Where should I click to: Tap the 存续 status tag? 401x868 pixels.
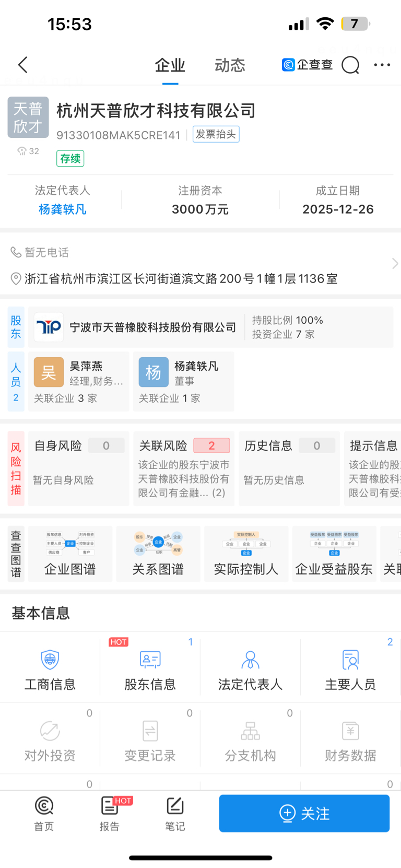[x=70, y=158]
